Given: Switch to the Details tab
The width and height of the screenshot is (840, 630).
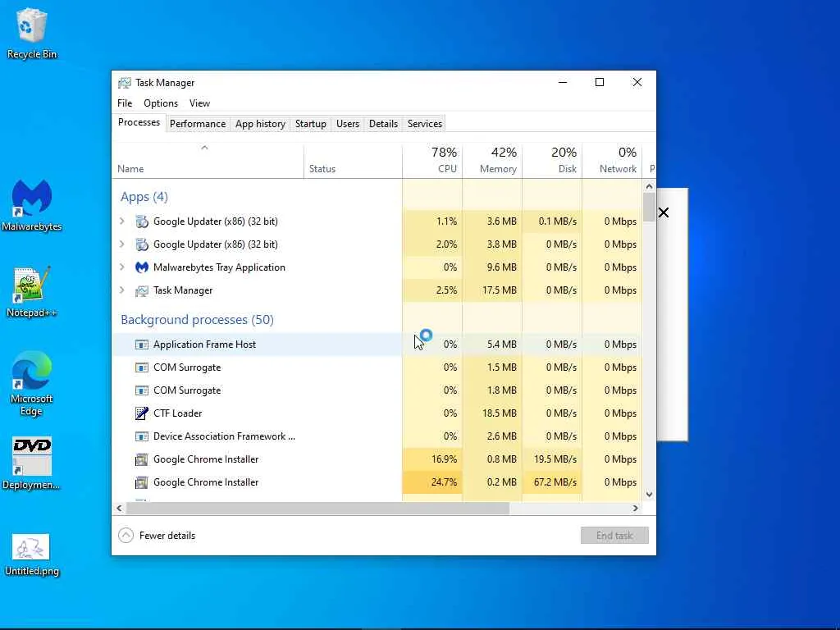Looking at the screenshot, I should pos(384,124).
